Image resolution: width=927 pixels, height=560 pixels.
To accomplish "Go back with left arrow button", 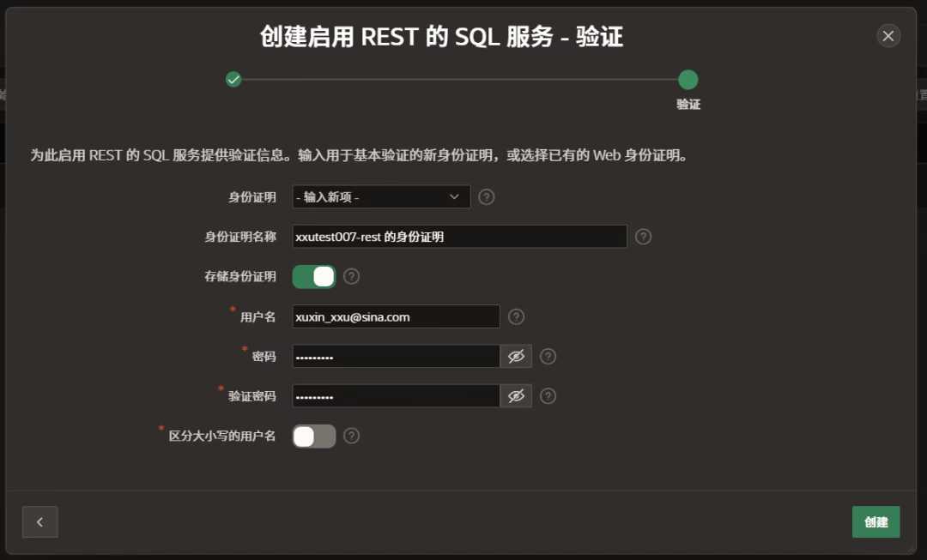I will pos(39,521).
